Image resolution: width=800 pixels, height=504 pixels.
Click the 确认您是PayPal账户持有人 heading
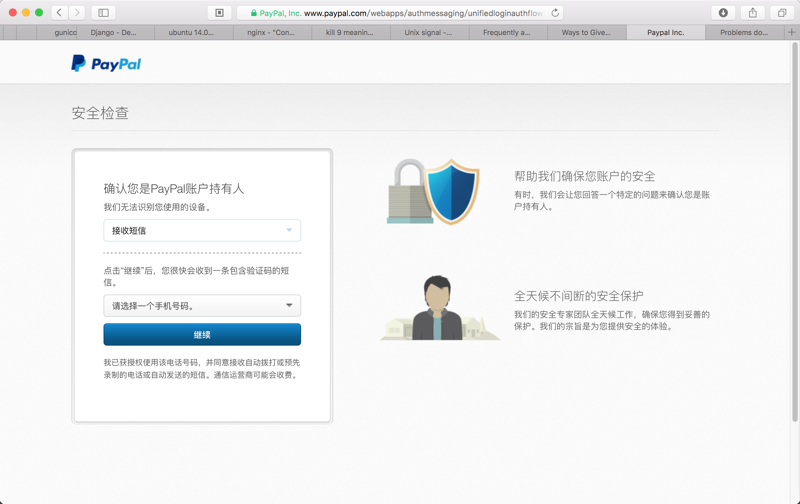click(174, 189)
